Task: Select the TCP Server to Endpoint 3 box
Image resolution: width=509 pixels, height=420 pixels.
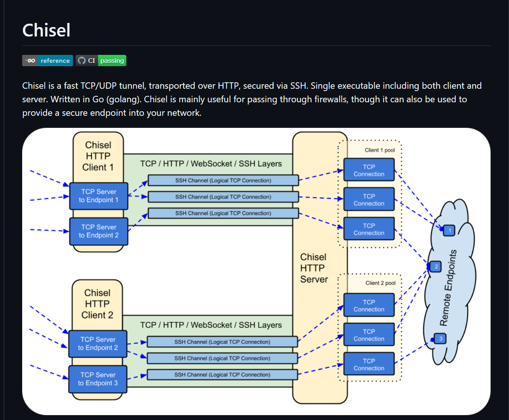Action: point(98,379)
